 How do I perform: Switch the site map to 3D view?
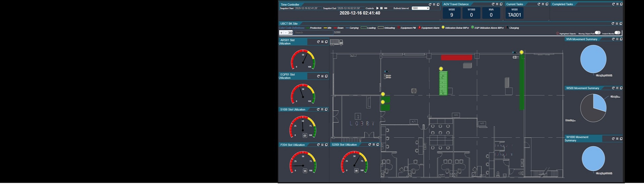click(x=290, y=32)
